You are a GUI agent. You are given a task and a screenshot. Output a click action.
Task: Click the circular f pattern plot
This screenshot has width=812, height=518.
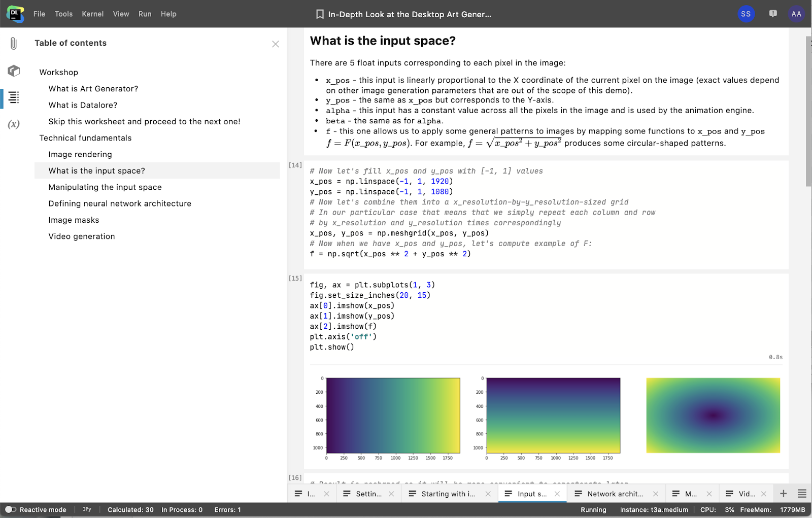point(713,415)
